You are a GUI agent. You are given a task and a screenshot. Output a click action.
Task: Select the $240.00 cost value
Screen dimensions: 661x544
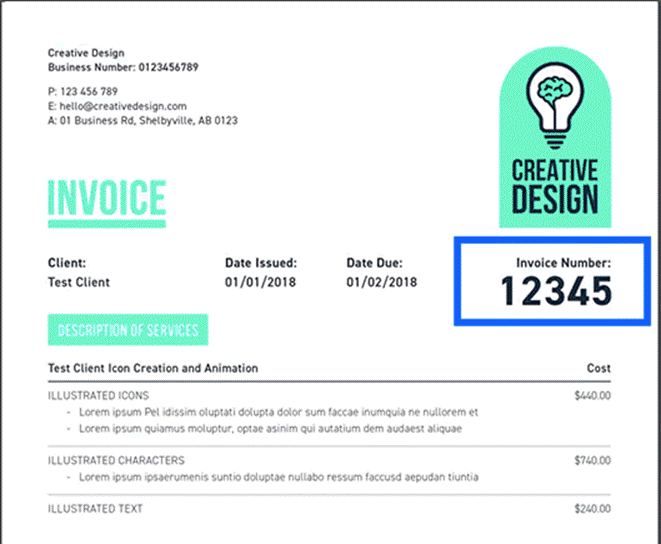click(592, 509)
